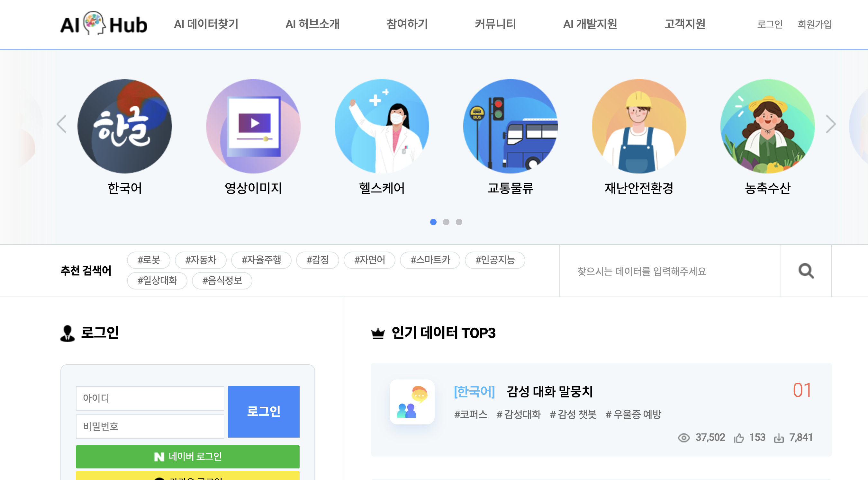The width and height of the screenshot is (868, 480).
Task: Open the AI 데이터찾기 menu
Action: pyautogui.click(x=206, y=24)
